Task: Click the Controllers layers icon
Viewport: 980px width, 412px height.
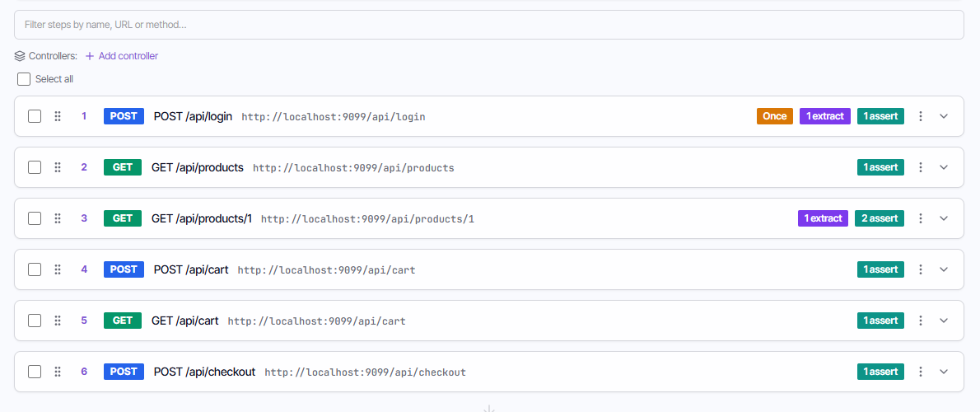Action: click(20, 56)
